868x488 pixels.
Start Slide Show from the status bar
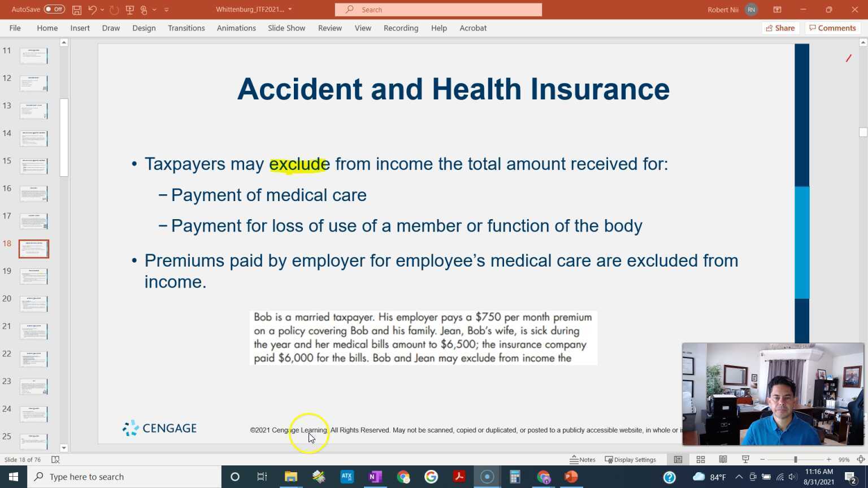click(745, 459)
